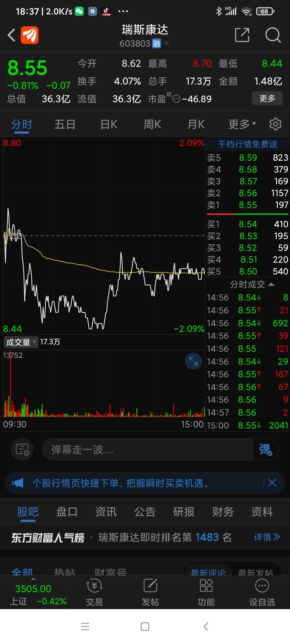Expand chart to fullscreen icon
Screen dimensions: 290x644
[x=193, y=361]
